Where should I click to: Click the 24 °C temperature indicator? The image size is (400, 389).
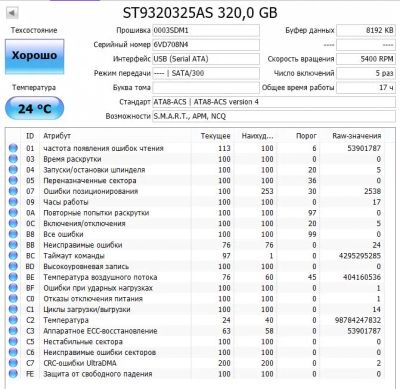[34, 108]
